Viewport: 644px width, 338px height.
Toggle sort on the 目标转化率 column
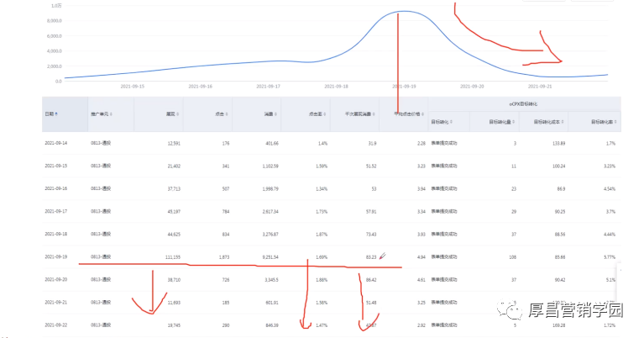[x=615, y=122]
